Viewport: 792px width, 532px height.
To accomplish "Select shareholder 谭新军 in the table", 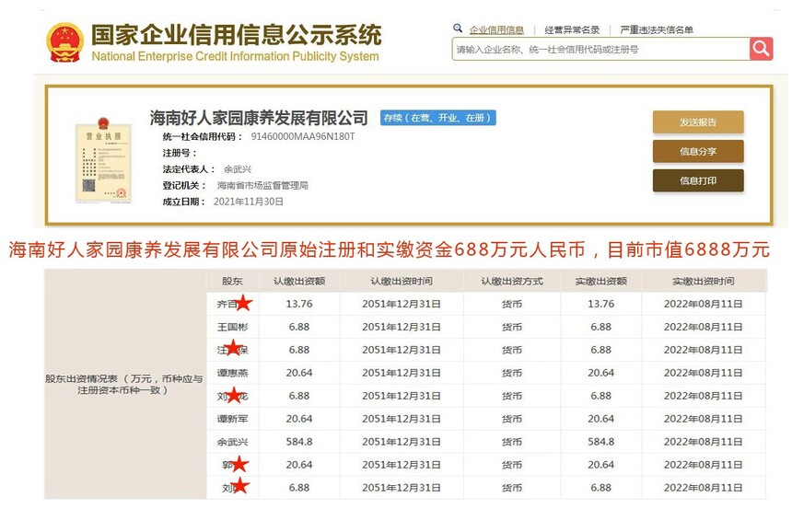I will click(x=232, y=419).
